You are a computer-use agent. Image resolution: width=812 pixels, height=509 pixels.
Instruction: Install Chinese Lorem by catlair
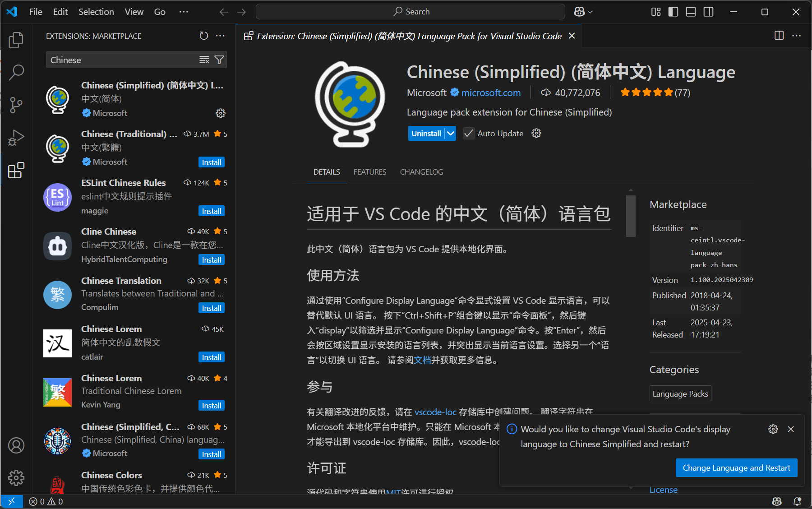(212, 357)
